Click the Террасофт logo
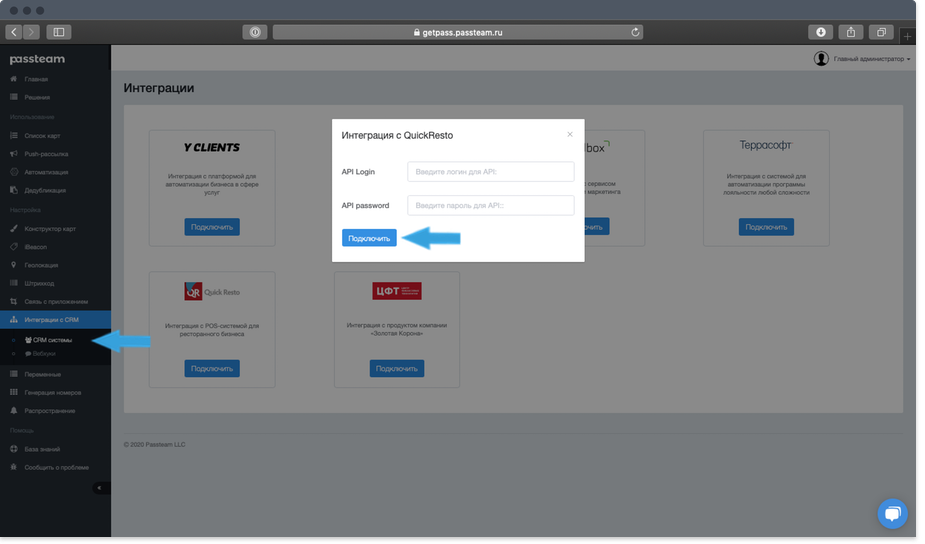The height and width of the screenshot is (544, 925). (x=766, y=145)
